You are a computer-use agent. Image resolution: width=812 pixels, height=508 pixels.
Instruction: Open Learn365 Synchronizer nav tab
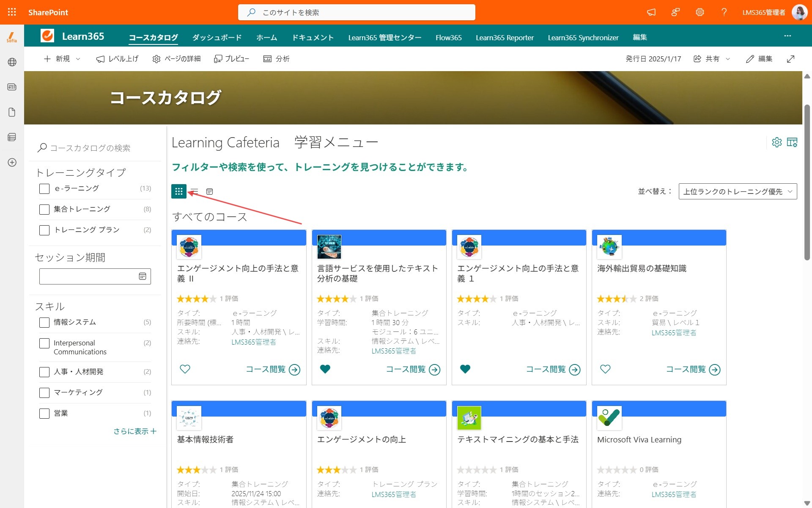pos(583,37)
